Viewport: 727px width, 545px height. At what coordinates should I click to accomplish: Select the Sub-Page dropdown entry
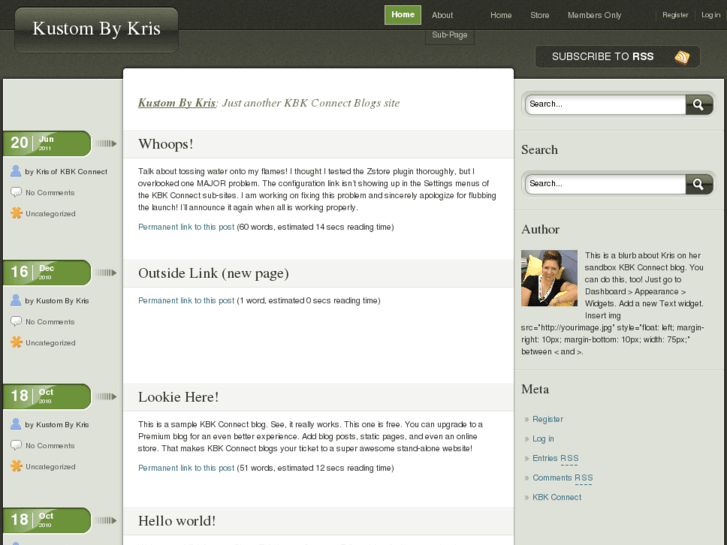point(450,35)
